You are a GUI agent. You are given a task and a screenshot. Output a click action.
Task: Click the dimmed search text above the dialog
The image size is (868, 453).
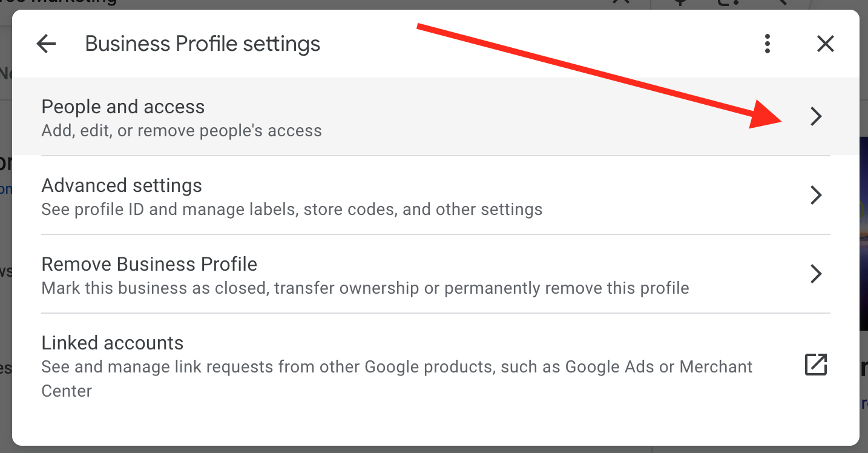(x=61, y=2)
